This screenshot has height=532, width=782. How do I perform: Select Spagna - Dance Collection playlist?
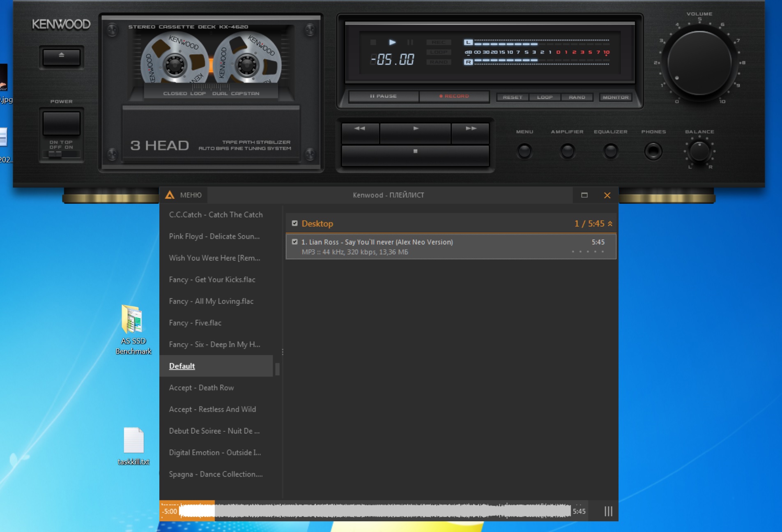tap(216, 474)
